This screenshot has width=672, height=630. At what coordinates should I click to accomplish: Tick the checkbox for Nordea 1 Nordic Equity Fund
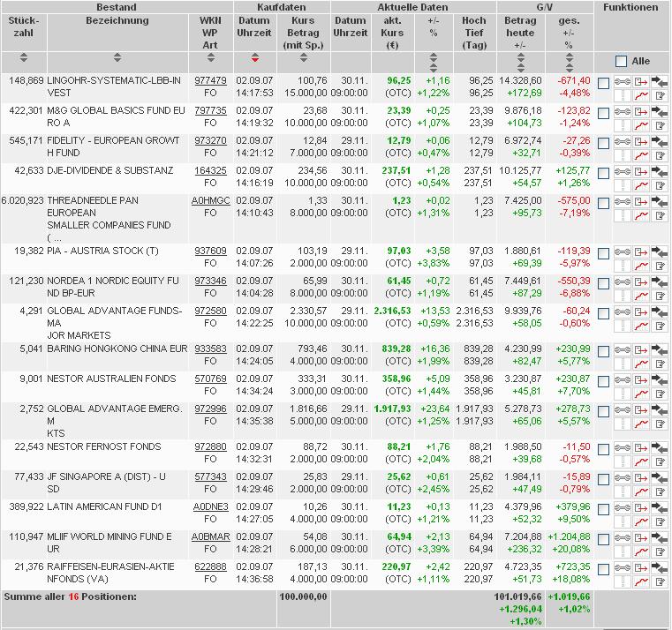click(603, 283)
